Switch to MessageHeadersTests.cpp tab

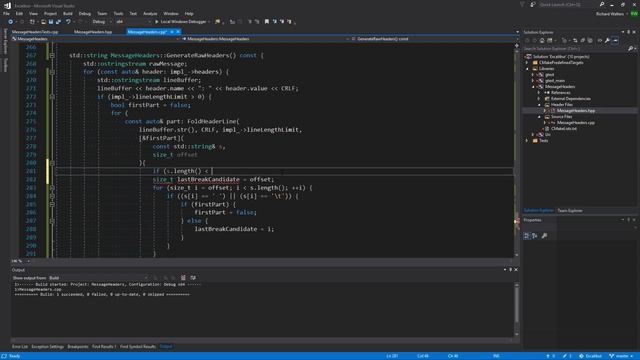tap(35, 32)
